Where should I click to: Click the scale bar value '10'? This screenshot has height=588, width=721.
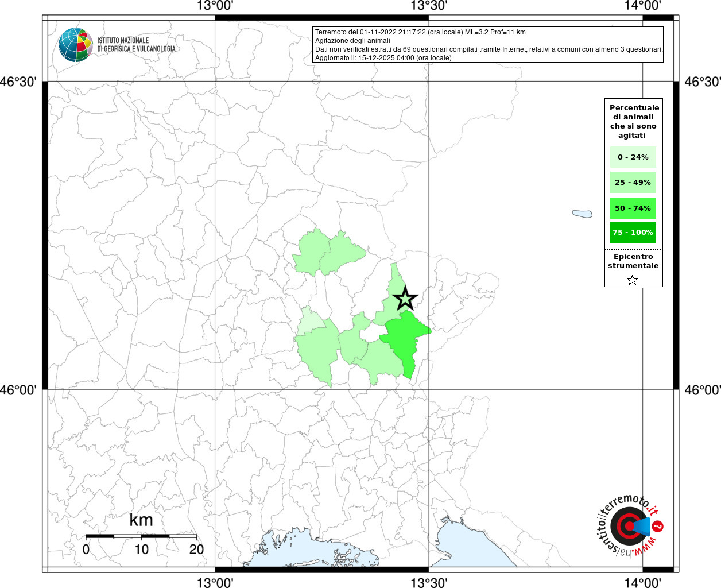coord(141,549)
